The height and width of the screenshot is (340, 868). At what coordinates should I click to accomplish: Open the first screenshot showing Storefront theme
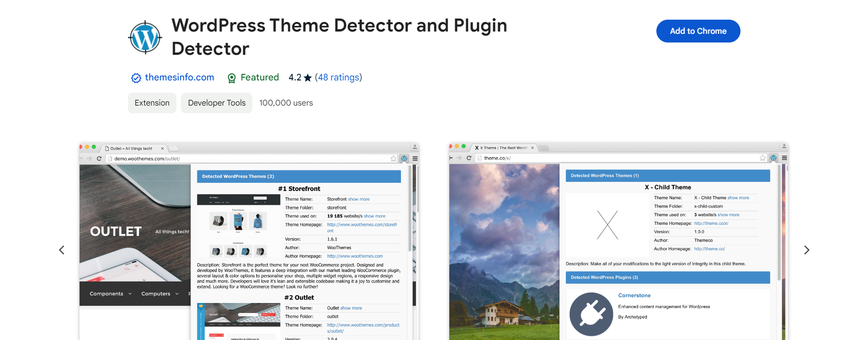249,241
